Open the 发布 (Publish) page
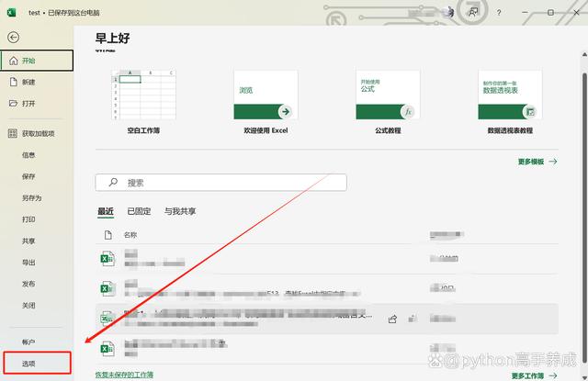The image size is (588, 381). [28, 284]
